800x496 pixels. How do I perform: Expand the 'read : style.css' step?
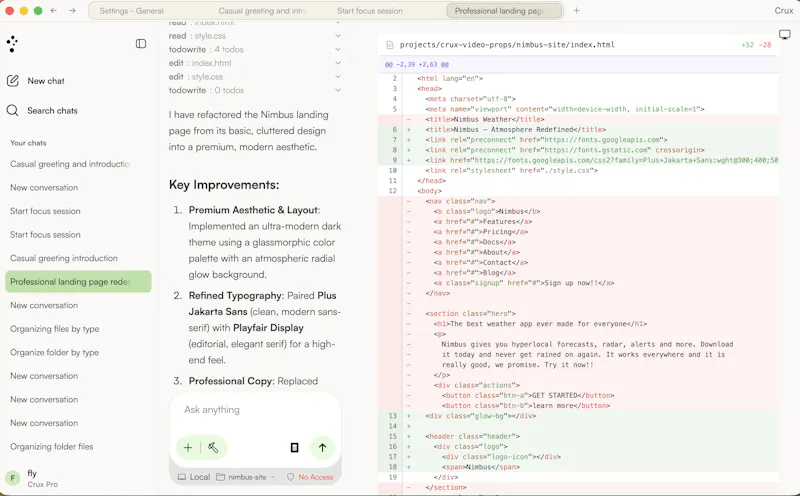(x=254, y=36)
